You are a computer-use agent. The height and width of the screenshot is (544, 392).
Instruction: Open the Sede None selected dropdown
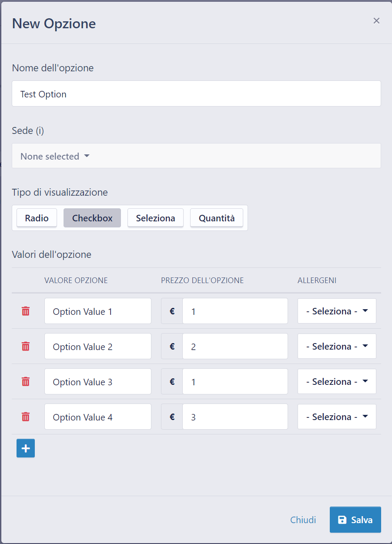coord(196,156)
